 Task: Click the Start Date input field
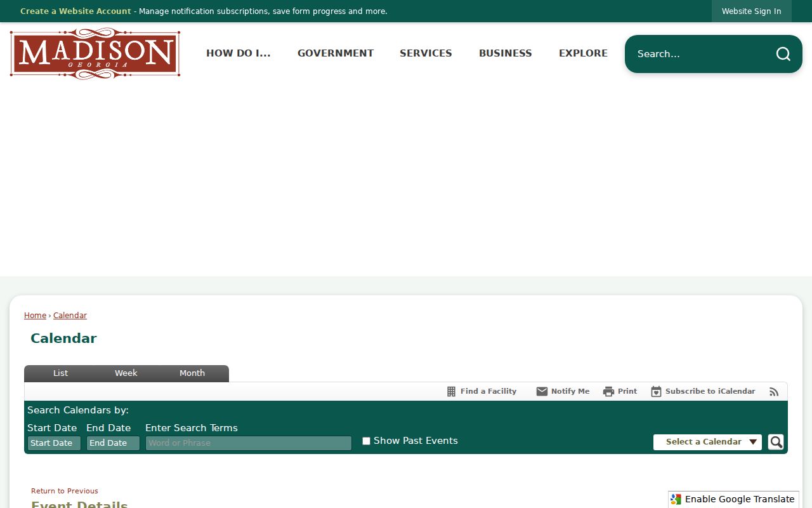[54, 443]
